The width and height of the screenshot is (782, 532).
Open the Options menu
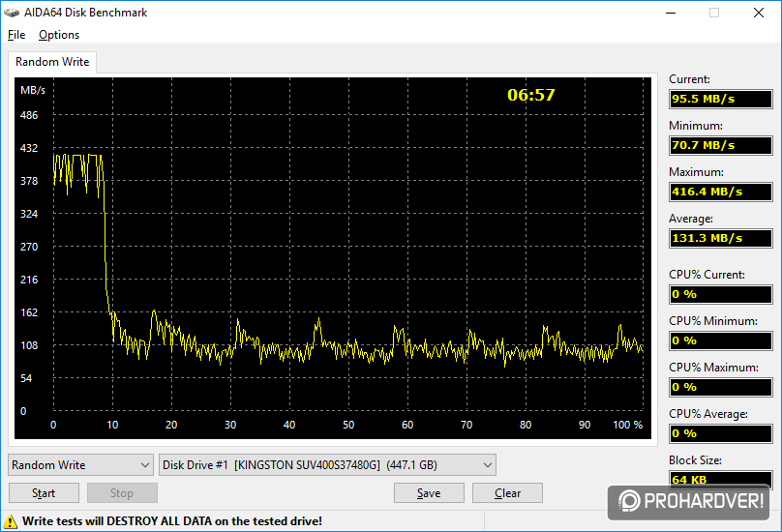point(59,35)
